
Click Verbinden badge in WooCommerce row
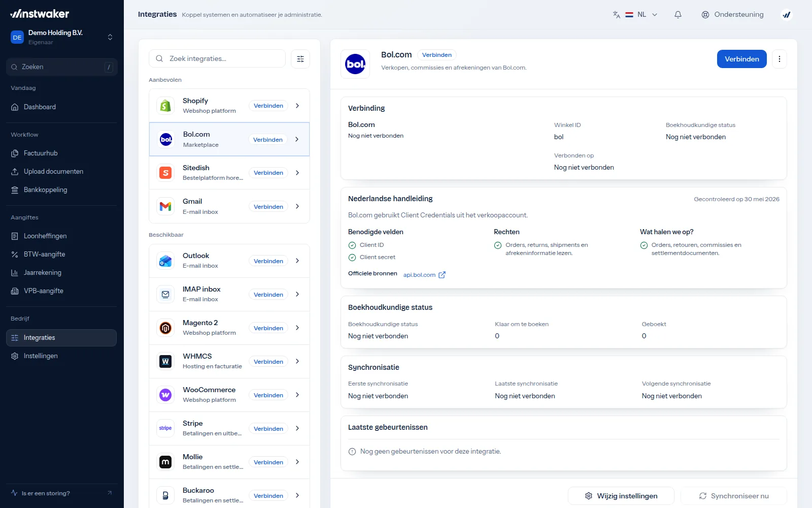click(268, 395)
